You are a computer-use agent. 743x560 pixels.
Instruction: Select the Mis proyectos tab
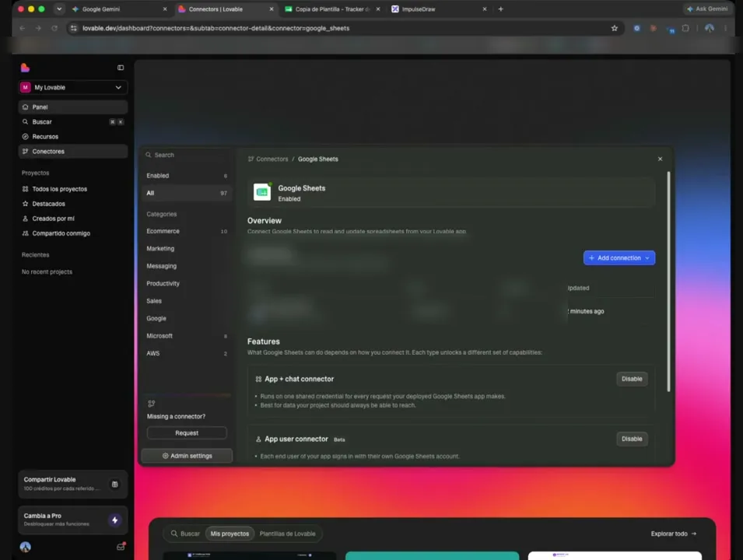[230, 534]
